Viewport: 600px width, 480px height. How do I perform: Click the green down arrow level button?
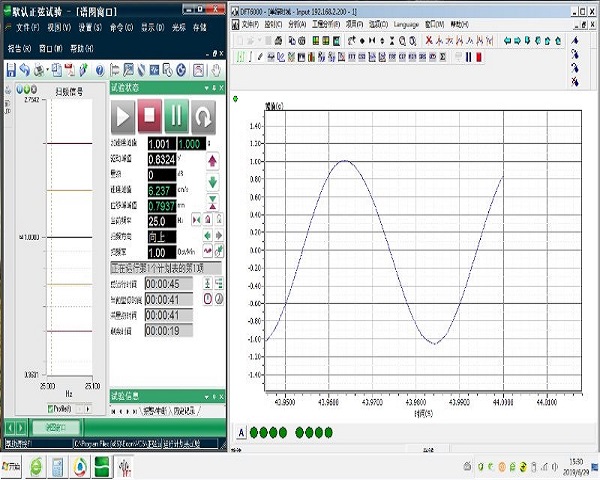212,181
